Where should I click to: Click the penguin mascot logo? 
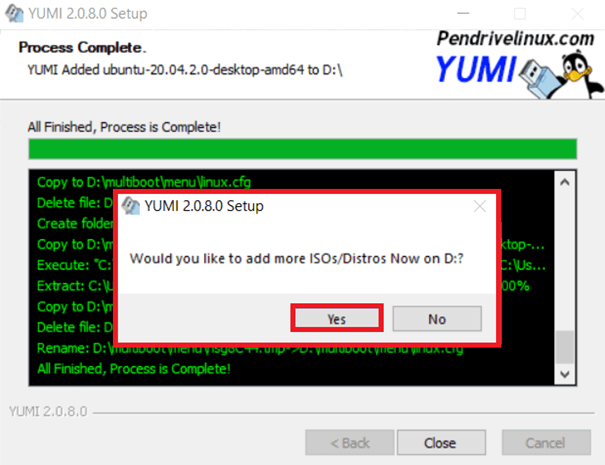[579, 74]
